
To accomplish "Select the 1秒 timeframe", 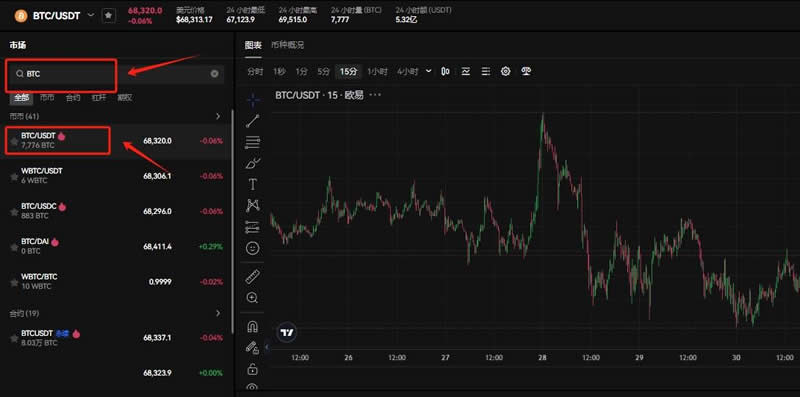I will click(279, 71).
